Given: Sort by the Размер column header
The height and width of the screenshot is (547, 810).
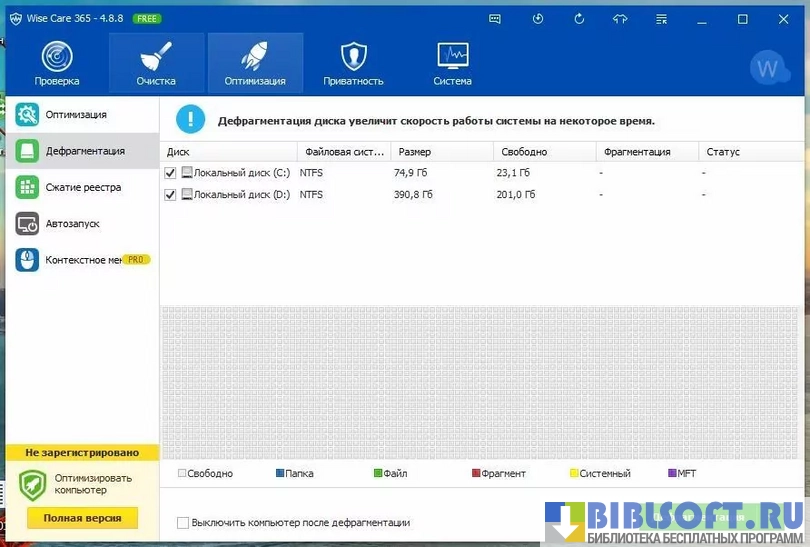Looking at the screenshot, I should click(x=440, y=152).
